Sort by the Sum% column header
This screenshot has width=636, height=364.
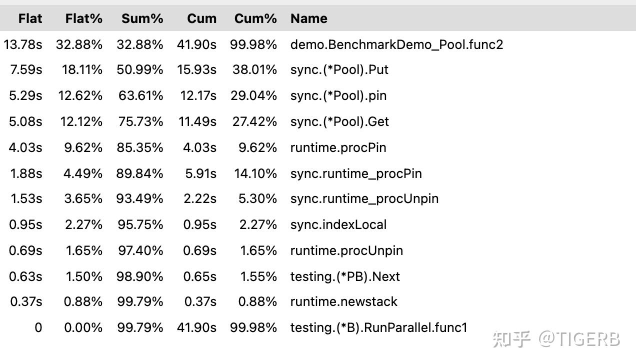click(142, 18)
